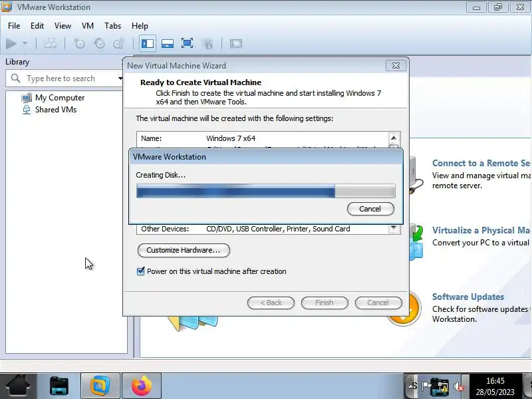Open the Snapshot Manager toolbar icon
This screenshot has height=399, width=532.
click(x=119, y=43)
